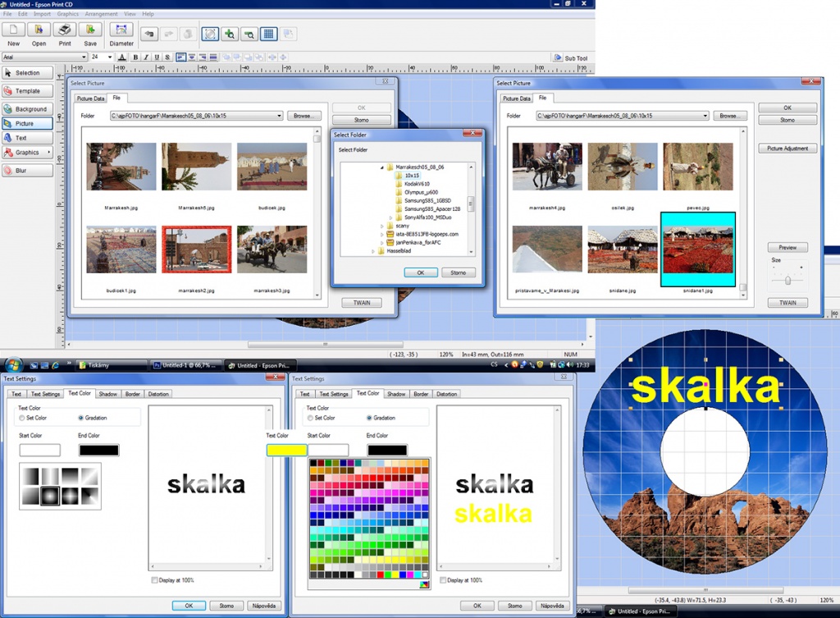Image resolution: width=840 pixels, height=618 pixels.
Task: Click the Picture Adjustment button
Action: click(787, 149)
